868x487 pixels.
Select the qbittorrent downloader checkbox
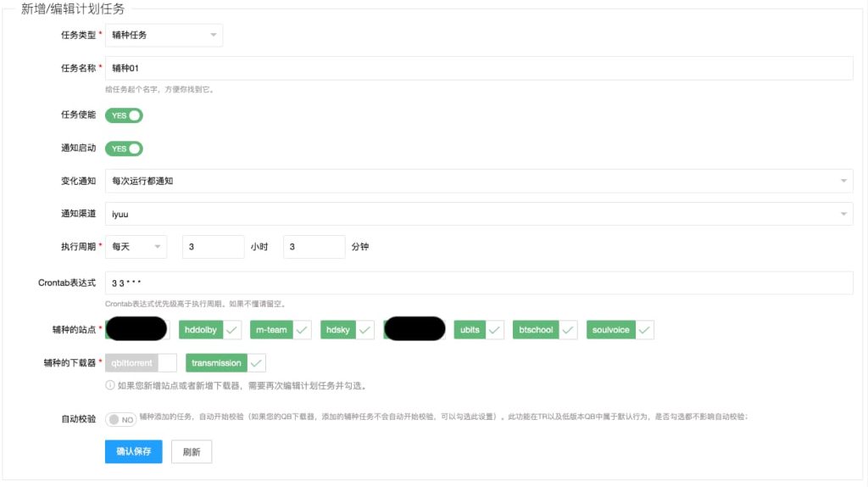141,363
